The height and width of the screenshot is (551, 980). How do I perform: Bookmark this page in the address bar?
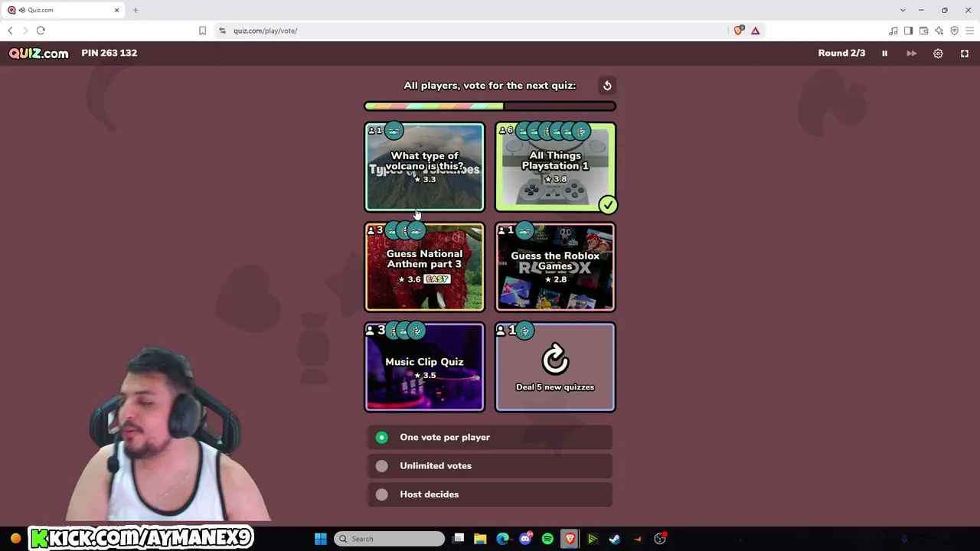pos(202,31)
